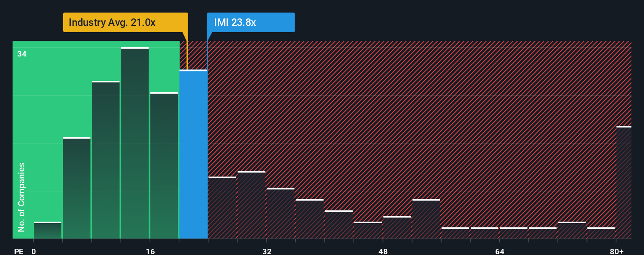Screen dimensions: 644x255
Task: Select the 80+ bar at far right
Action: click(x=624, y=182)
